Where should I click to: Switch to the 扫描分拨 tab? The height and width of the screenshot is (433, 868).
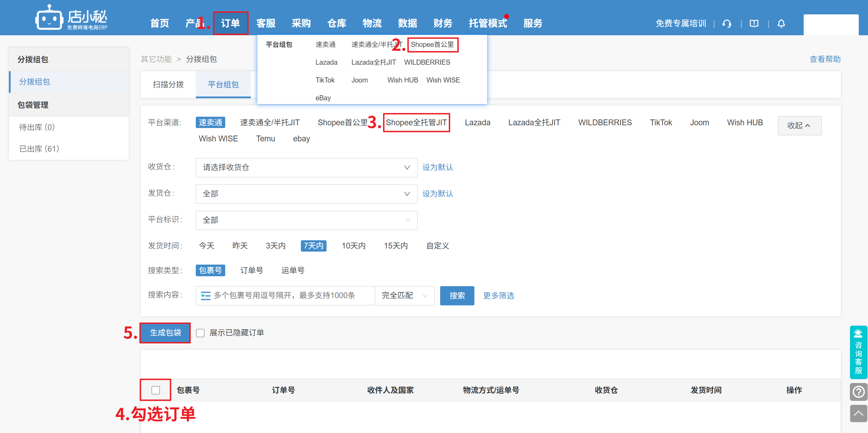click(168, 85)
